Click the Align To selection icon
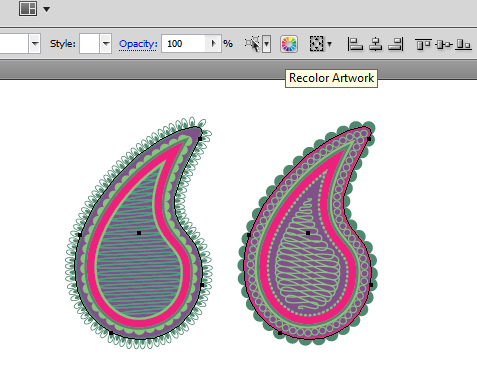The width and height of the screenshot is (477, 377). coord(316,44)
